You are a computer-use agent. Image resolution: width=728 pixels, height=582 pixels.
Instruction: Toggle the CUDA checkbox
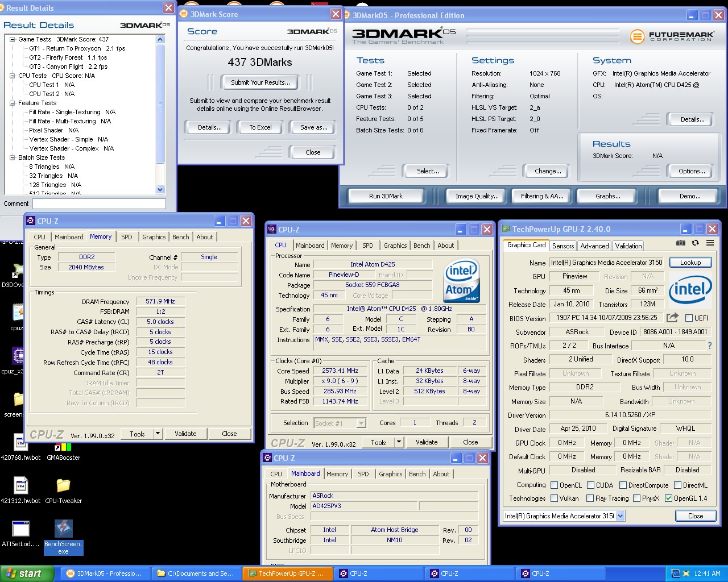pyautogui.click(x=590, y=485)
